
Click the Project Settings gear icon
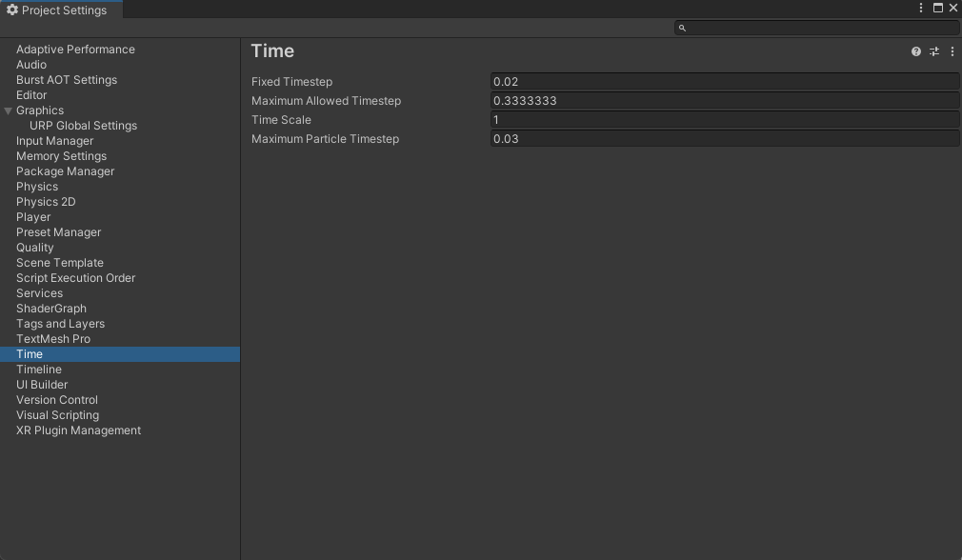click(x=11, y=10)
